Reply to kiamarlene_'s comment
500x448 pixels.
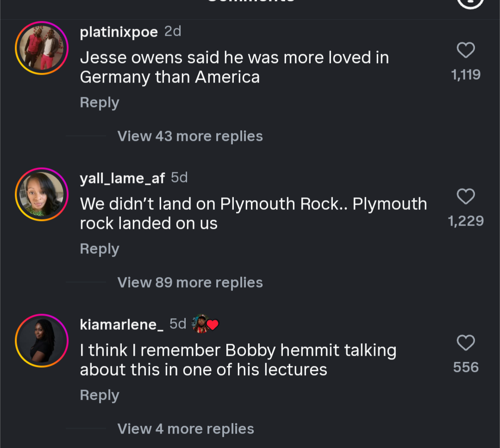tap(100, 395)
